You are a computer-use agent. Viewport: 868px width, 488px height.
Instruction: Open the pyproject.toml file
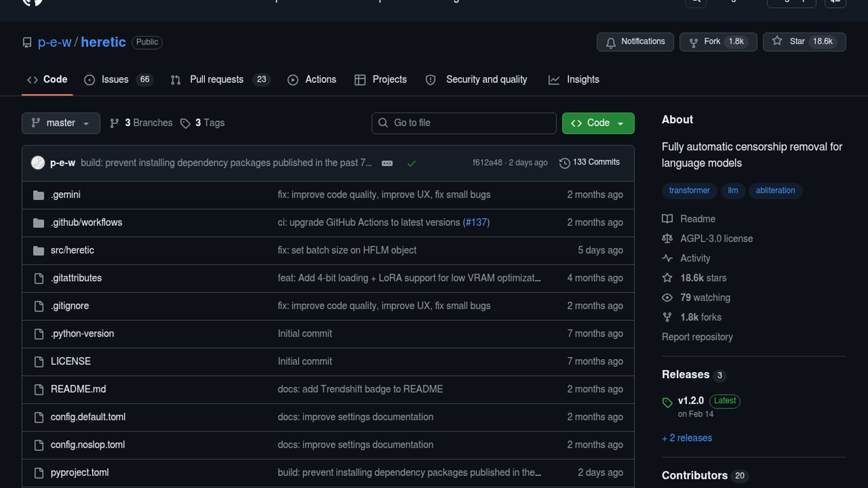click(80, 473)
